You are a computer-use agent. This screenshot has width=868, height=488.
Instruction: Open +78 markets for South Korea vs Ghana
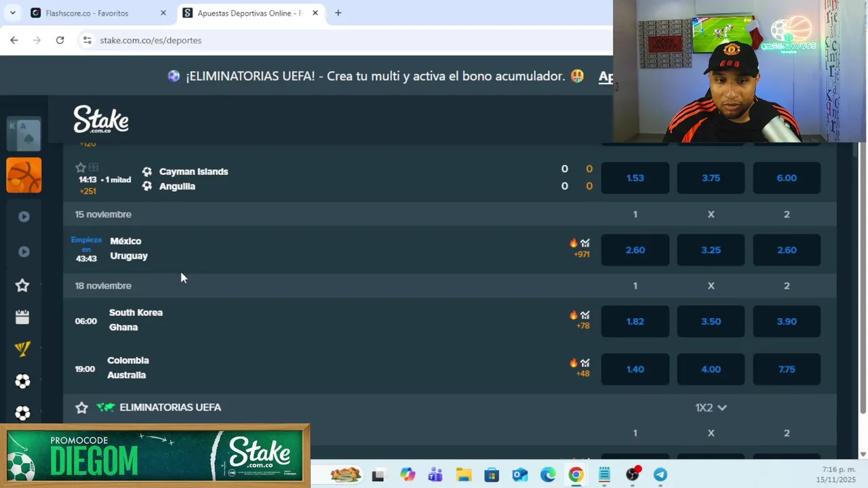[583, 326]
